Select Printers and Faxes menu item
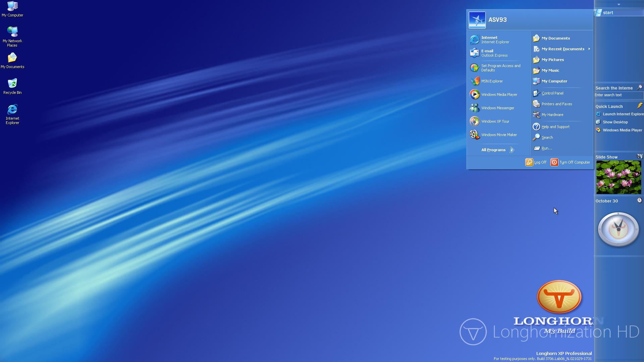644x362 pixels. (x=556, y=104)
